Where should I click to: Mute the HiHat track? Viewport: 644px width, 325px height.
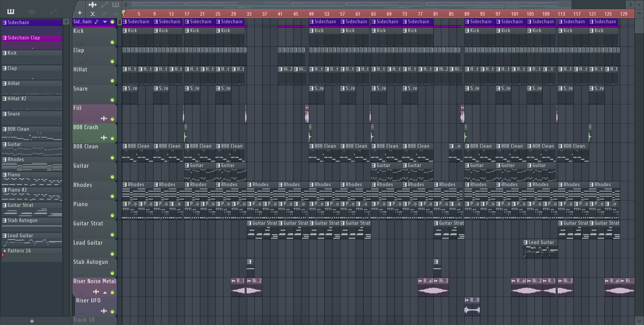(112, 81)
